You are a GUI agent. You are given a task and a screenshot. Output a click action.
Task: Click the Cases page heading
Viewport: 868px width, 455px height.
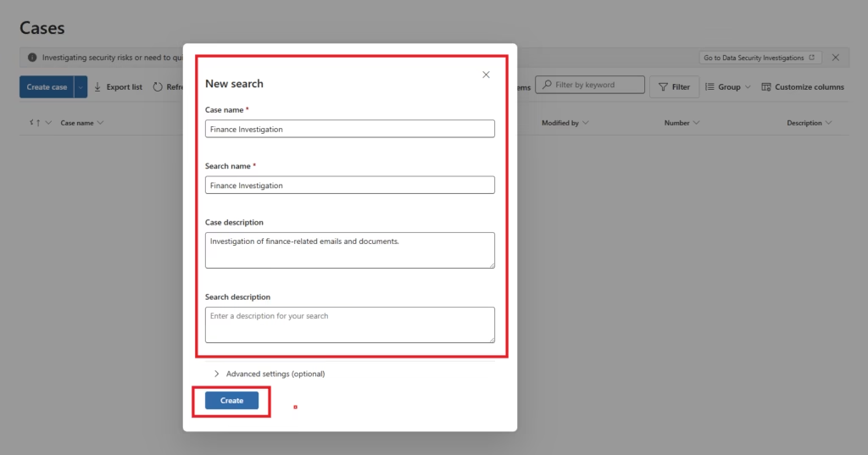point(42,28)
